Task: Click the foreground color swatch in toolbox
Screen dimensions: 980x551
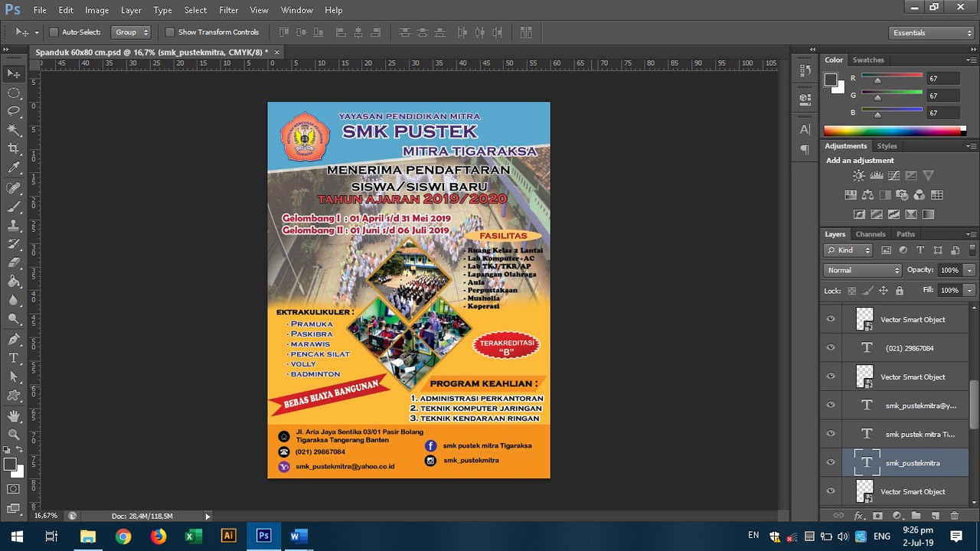Action: 9,465
